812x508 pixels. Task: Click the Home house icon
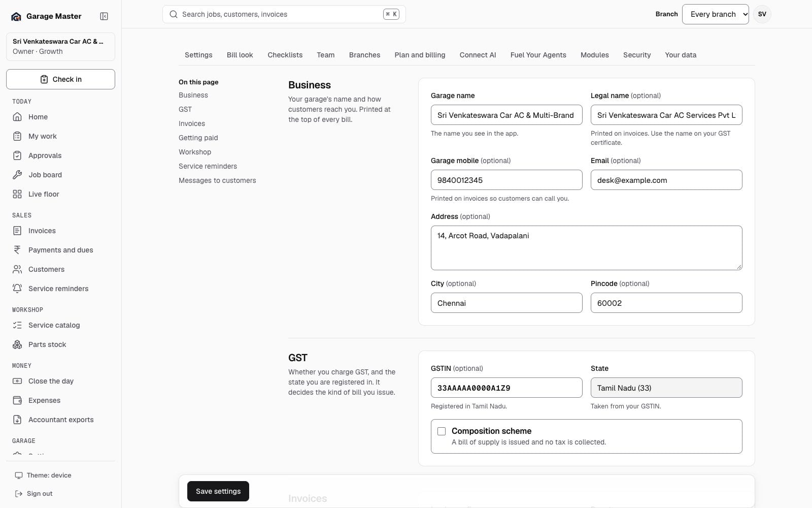pos(17,117)
